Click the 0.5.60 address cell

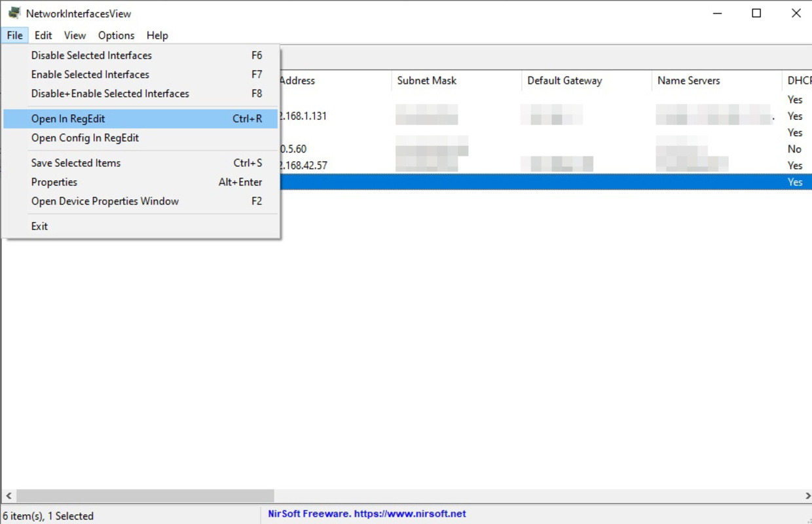[x=293, y=149]
